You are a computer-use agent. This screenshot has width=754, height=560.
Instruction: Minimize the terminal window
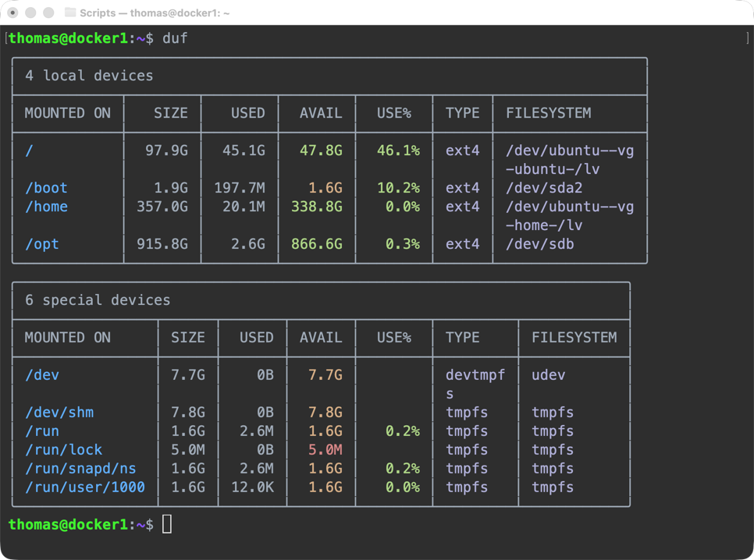[x=31, y=12]
